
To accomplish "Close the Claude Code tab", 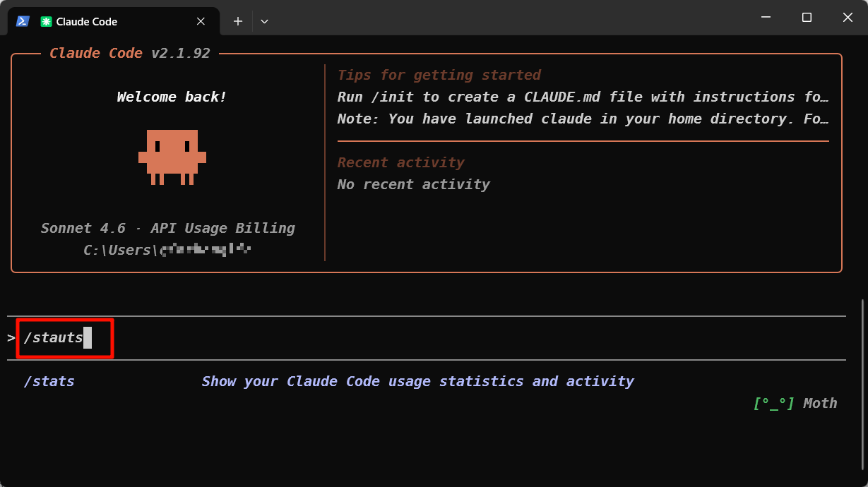I will click(x=201, y=21).
